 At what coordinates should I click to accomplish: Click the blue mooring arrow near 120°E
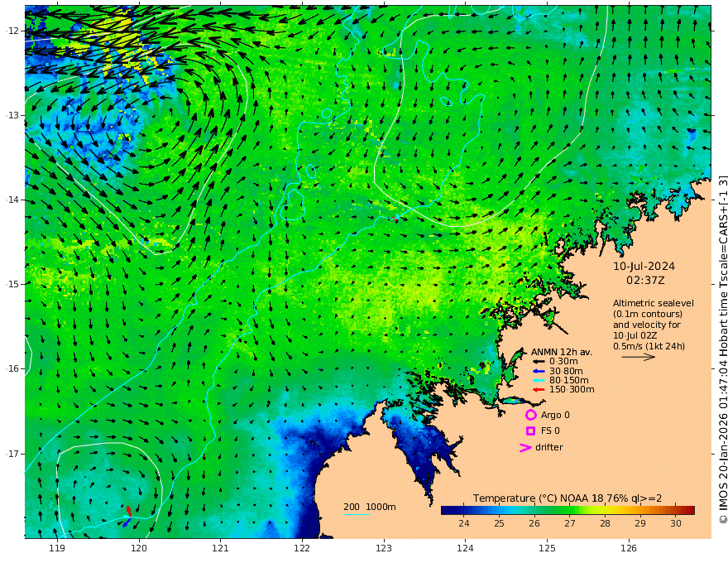click(x=127, y=522)
